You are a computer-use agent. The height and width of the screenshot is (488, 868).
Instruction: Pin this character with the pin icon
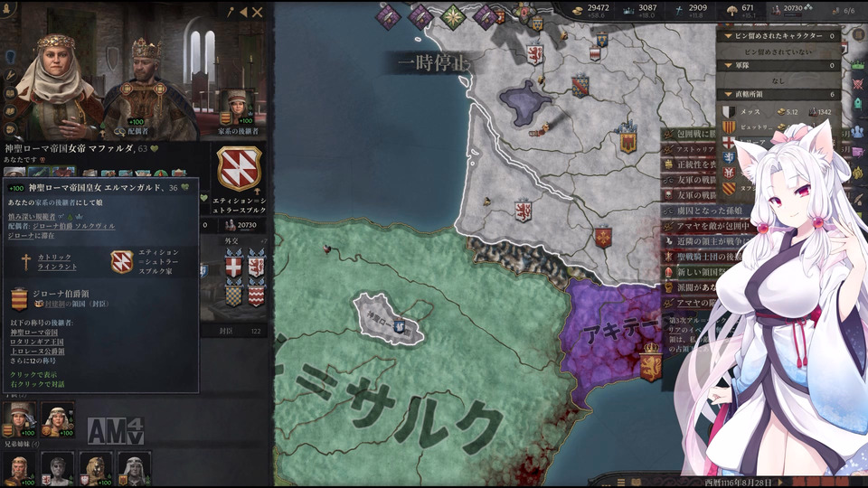point(231,12)
